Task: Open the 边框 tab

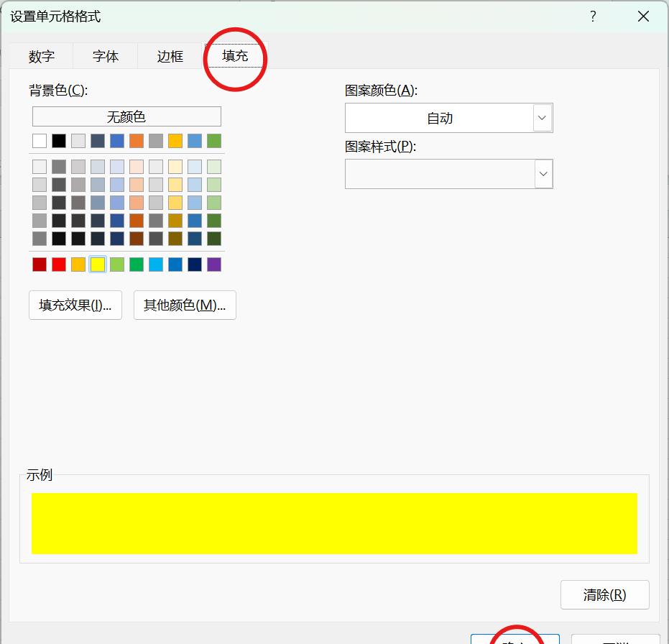Action: [170, 56]
